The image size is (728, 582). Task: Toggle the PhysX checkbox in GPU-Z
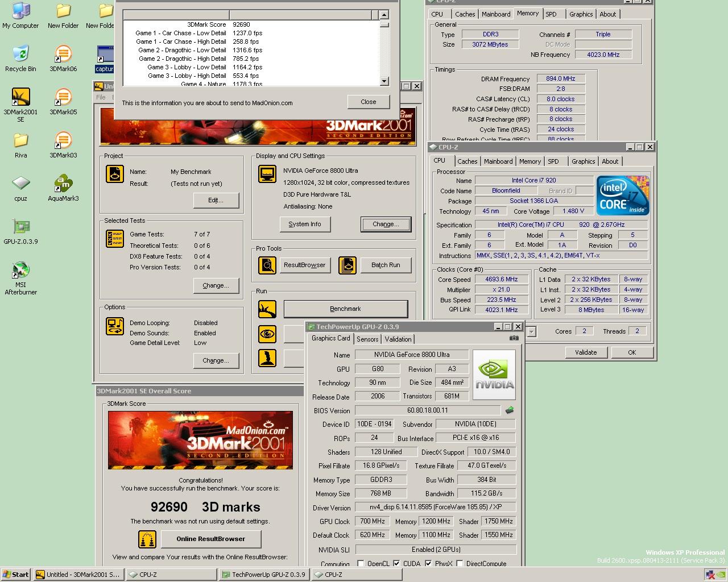tap(428, 564)
